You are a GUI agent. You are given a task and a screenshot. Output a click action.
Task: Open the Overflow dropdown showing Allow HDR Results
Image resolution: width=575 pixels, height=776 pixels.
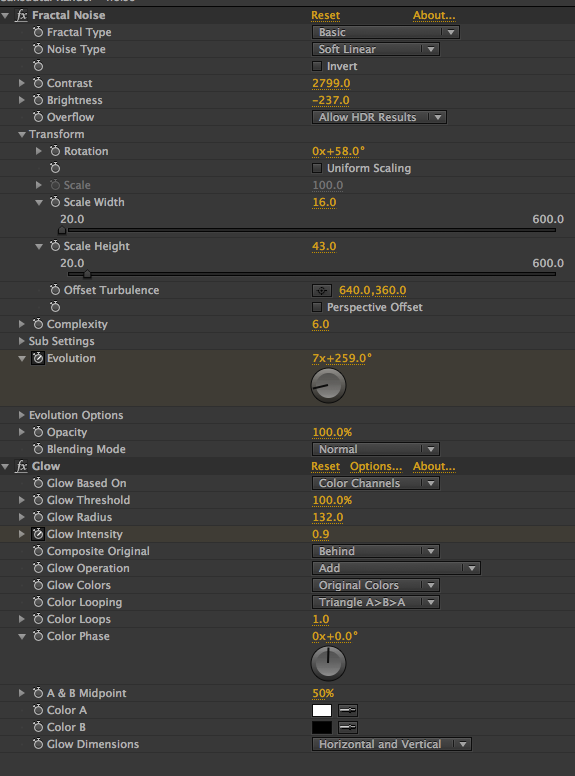pyautogui.click(x=379, y=117)
